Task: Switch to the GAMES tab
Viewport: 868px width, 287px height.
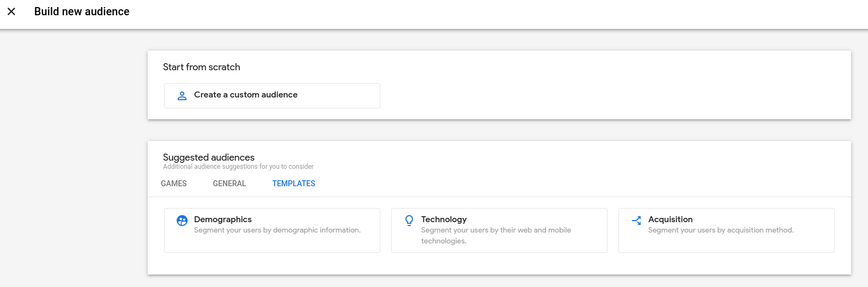Action: pos(174,184)
